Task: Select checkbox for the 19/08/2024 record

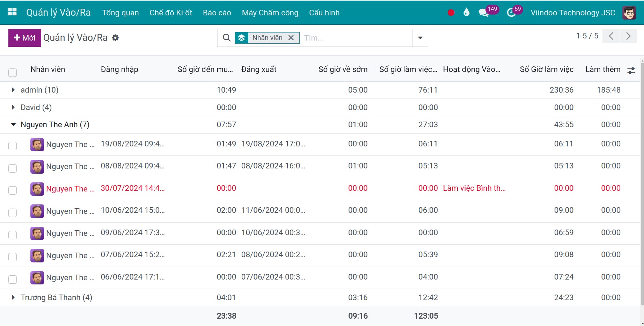Action: coord(13,146)
